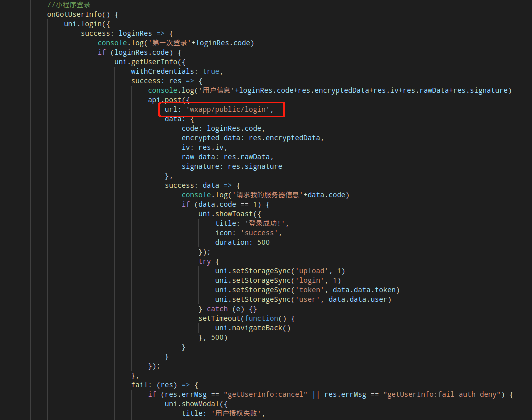This screenshot has width=532, height=420.
Task: Click the 'signature: res.signature' line
Action: coord(232,167)
